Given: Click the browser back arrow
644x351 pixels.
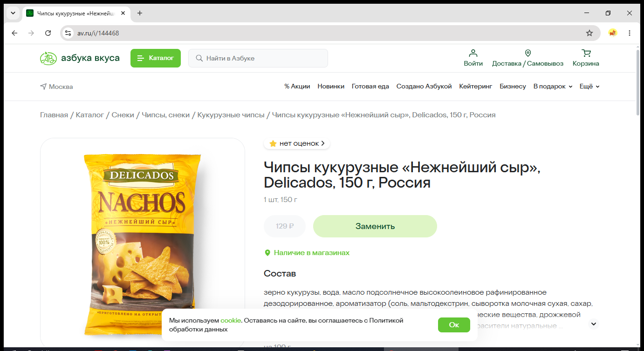Looking at the screenshot, I should (14, 33).
